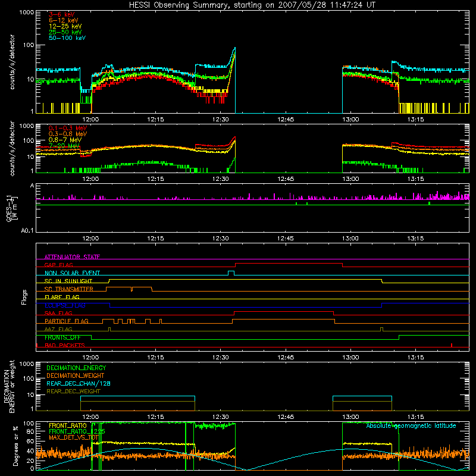Click the REAR_DEC_CHAN/128 legend label

point(79,383)
